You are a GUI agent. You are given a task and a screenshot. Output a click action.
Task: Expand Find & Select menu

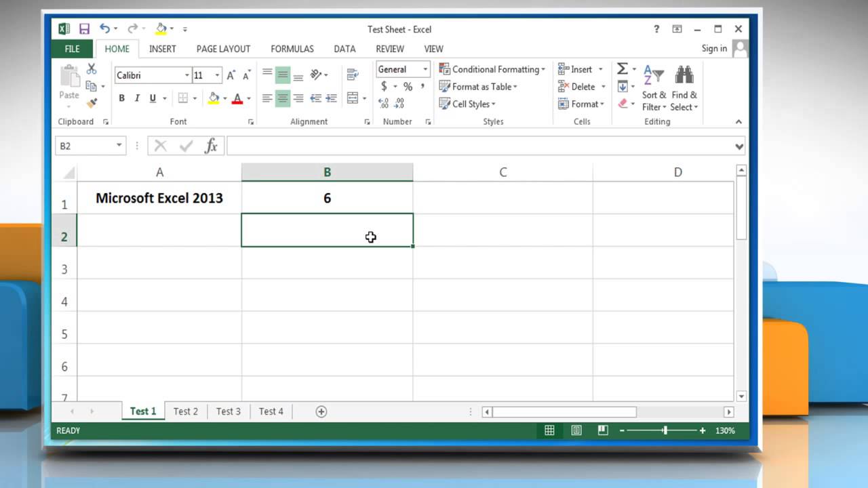point(684,88)
